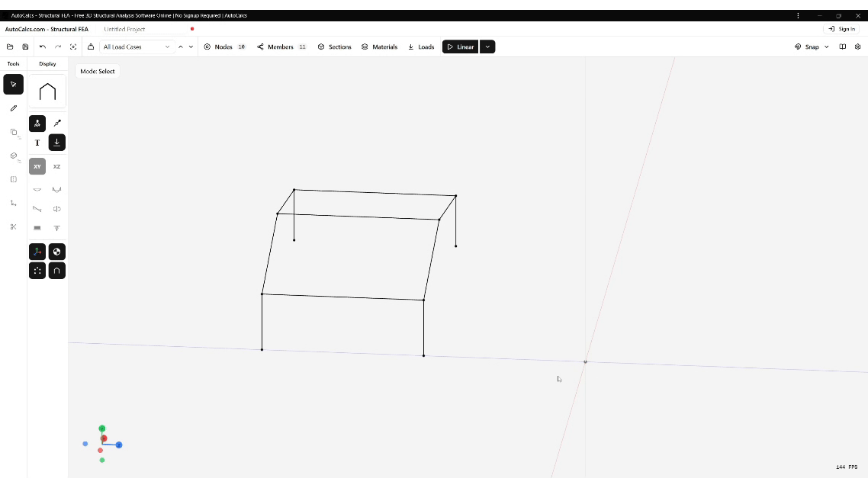
Task: Select the scissors split tool
Action: coord(13,226)
